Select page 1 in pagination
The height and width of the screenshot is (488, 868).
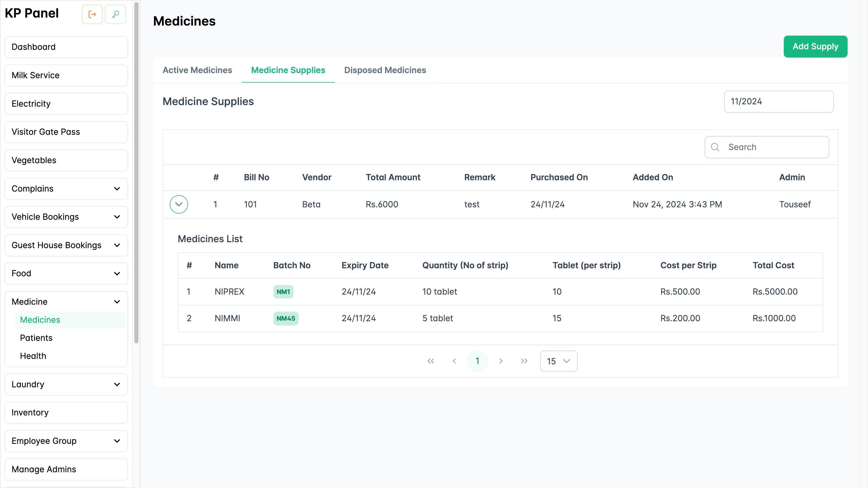tap(477, 361)
